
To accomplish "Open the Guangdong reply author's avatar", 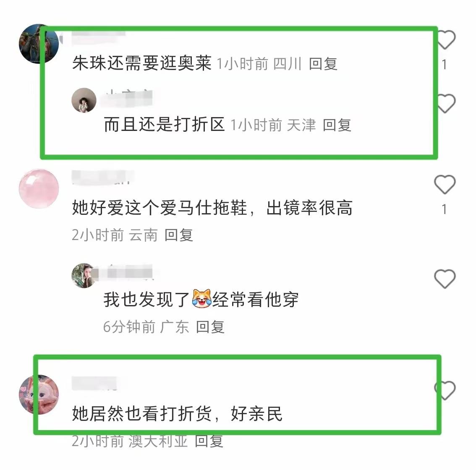I will click(x=84, y=276).
